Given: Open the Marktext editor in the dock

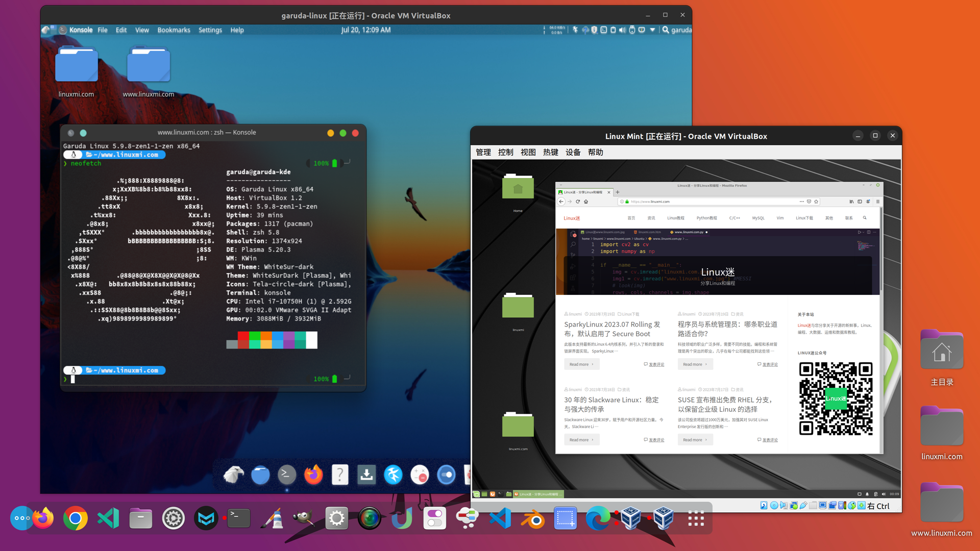Looking at the screenshot, I should (x=206, y=519).
